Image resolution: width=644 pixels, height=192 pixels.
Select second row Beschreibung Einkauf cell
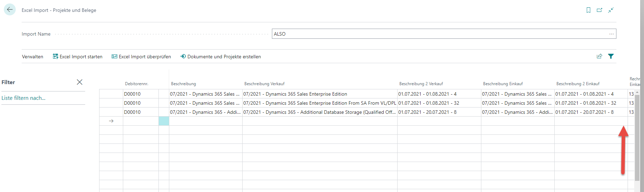[x=518, y=103]
